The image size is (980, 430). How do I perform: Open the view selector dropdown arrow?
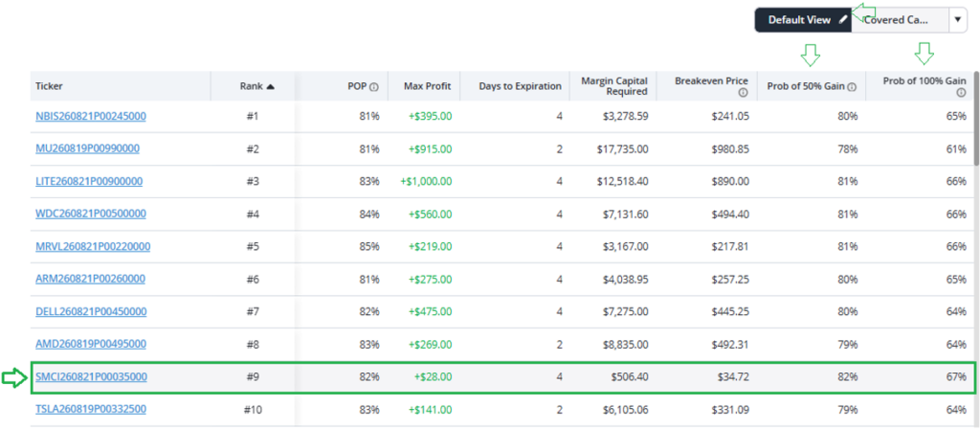point(957,20)
